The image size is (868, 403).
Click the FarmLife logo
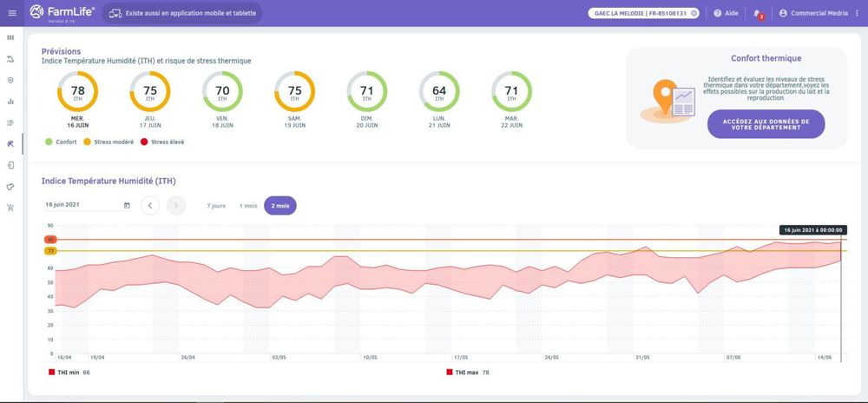click(x=62, y=12)
